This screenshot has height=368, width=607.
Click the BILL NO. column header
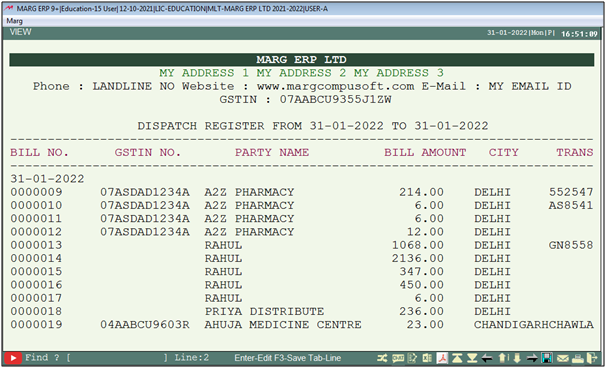pyautogui.click(x=39, y=152)
